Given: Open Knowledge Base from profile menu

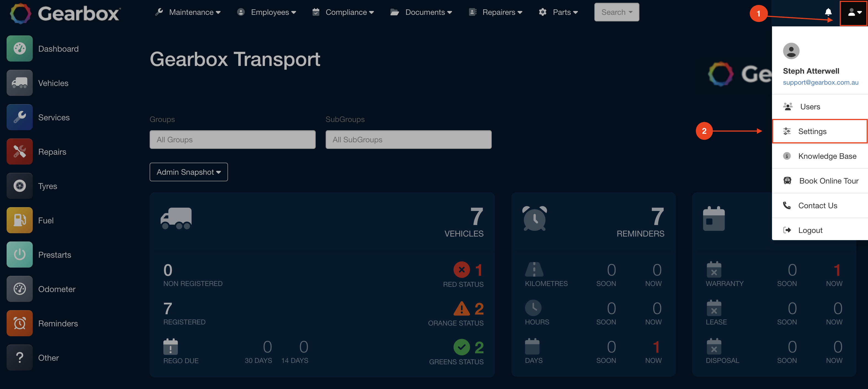Looking at the screenshot, I should pyautogui.click(x=820, y=156).
